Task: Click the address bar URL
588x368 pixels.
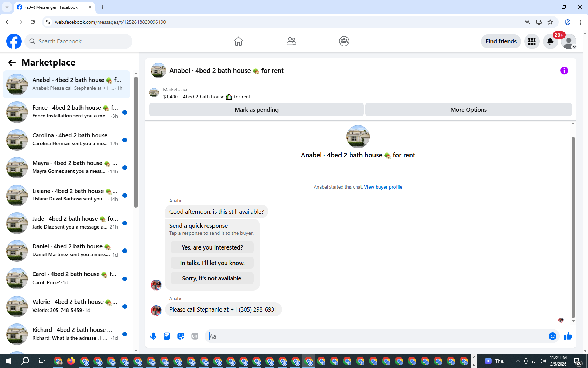Action: pyautogui.click(x=110, y=22)
